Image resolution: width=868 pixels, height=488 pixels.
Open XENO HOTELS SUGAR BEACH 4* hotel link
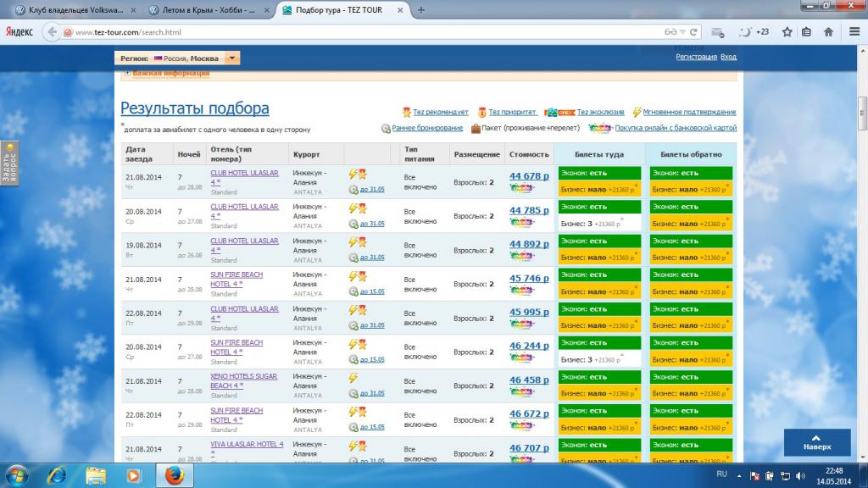[x=243, y=380]
